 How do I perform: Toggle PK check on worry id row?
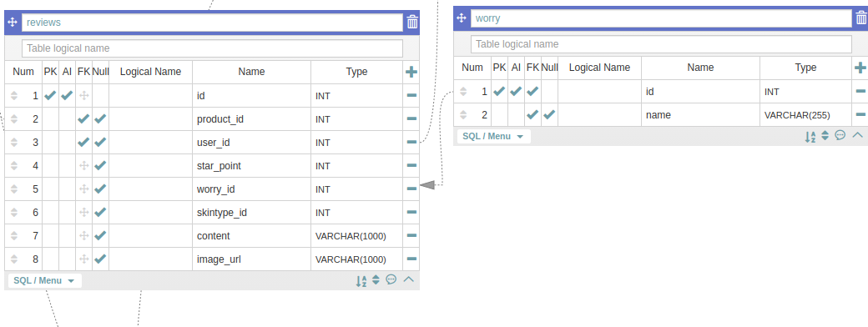click(499, 91)
